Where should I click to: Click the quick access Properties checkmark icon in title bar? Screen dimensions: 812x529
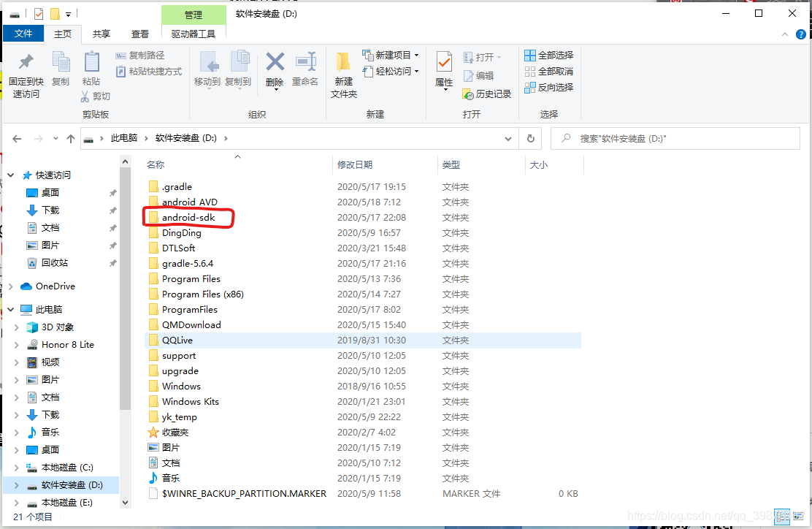(x=39, y=14)
